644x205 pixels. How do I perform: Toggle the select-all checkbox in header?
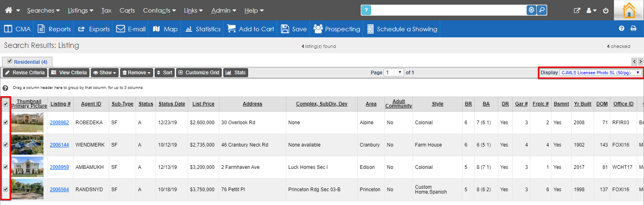coord(6,104)
